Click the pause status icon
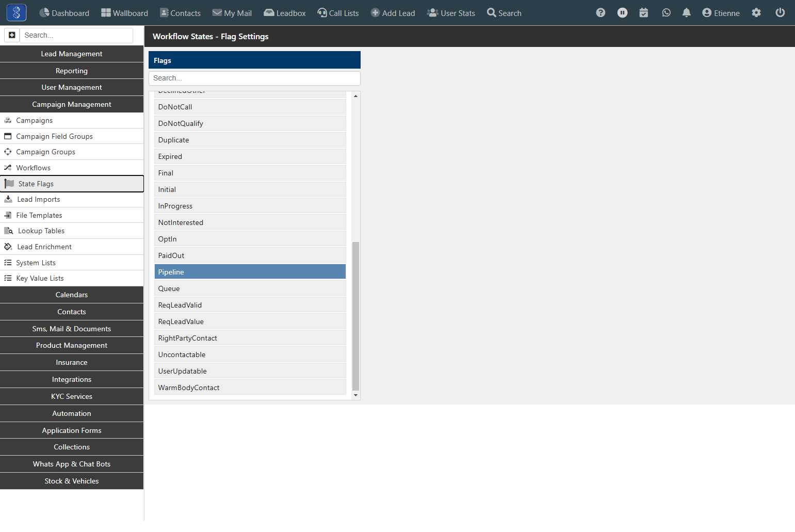 pos(623,13)
